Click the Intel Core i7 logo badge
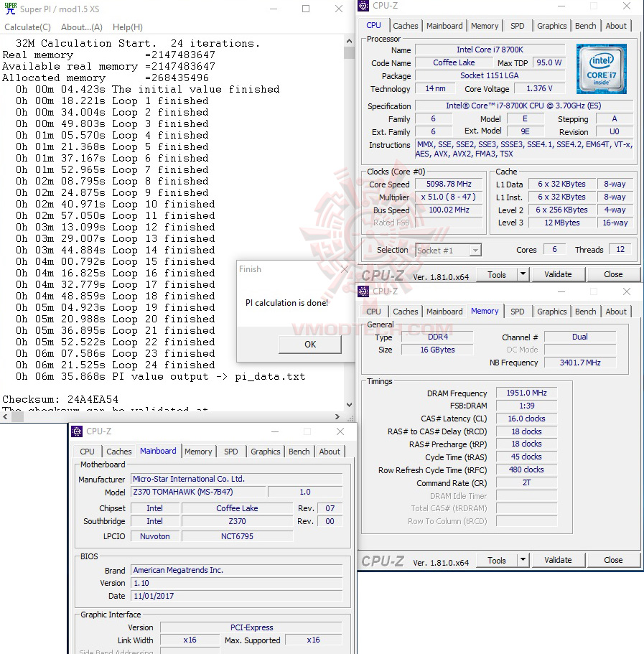This screenshot has width=644, height=654. coord(601,68)
